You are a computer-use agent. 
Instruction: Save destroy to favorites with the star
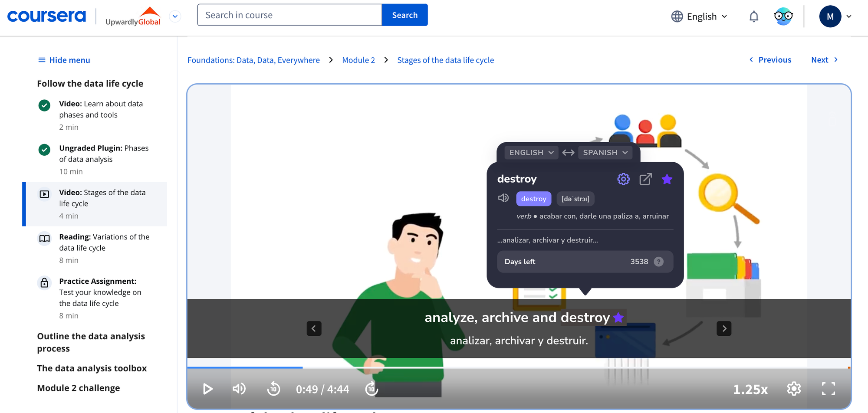pos(667,179)
